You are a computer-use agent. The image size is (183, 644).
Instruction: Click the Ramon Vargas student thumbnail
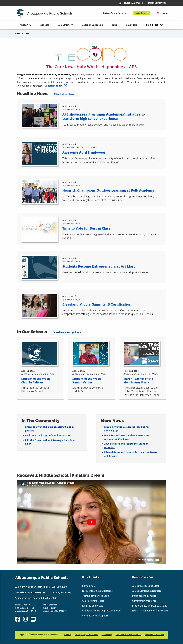tap(91, 354)
